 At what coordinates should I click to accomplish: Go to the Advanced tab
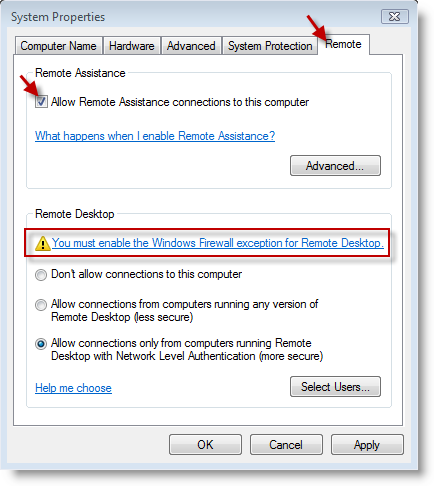pos(191,46)
